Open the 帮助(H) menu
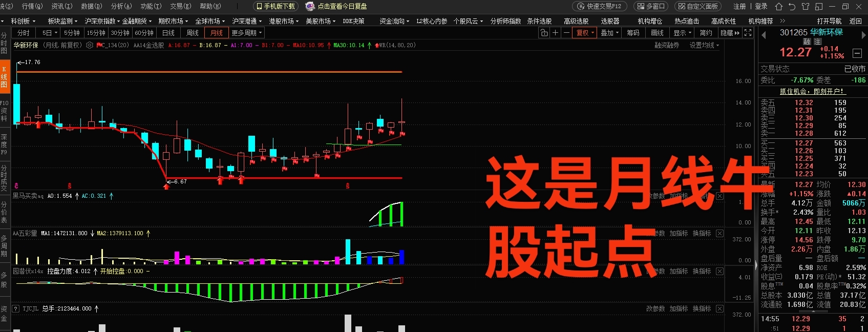 coord(210,6)
